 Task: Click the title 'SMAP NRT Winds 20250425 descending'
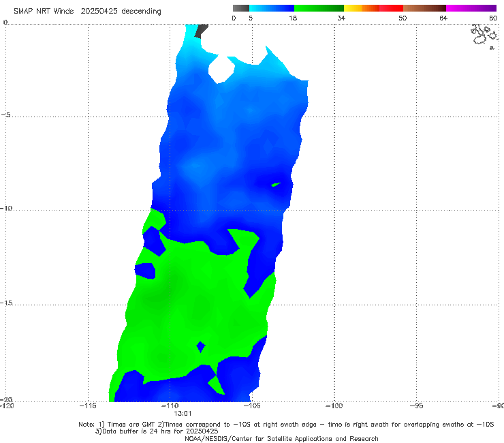click(87, 12)
